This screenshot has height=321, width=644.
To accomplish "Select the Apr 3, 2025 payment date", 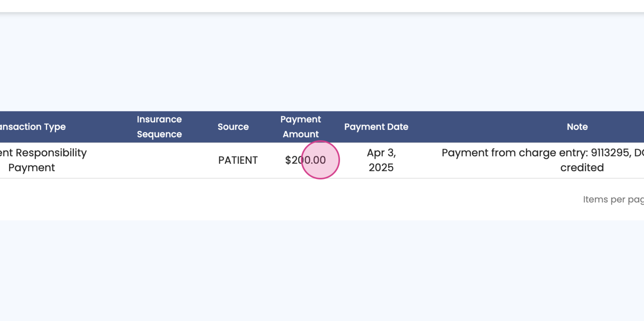I will (381, 160).
